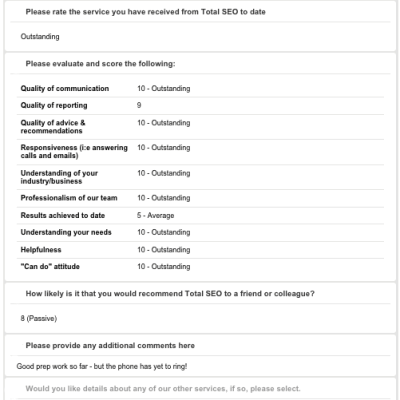400x400 pixels.
Task: Click the Responsiveness row's 10 - Outstanding value
Action: pos(164,148)
